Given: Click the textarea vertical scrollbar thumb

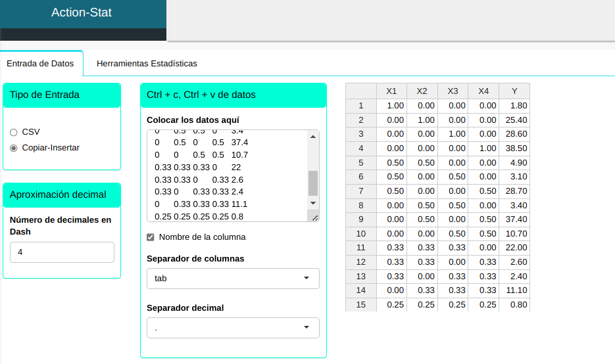Looking at the screenshot, I should [x=313, y=183].
